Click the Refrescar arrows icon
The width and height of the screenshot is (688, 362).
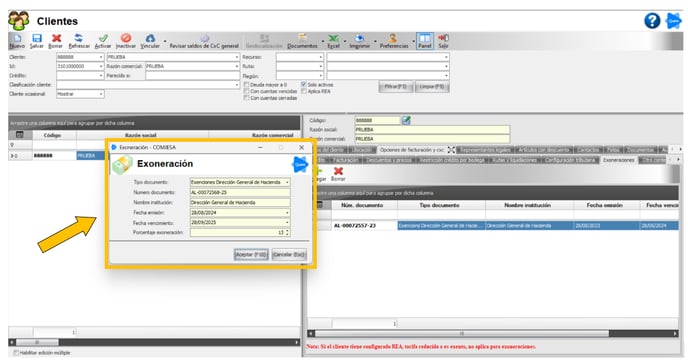[x=79, y=38]
